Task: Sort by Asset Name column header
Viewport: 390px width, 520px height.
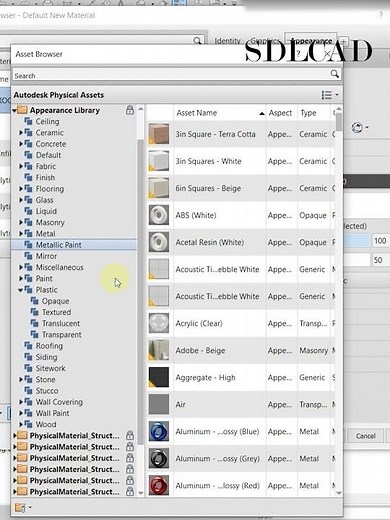Action: pyautogui.click(x=220, y=113)
